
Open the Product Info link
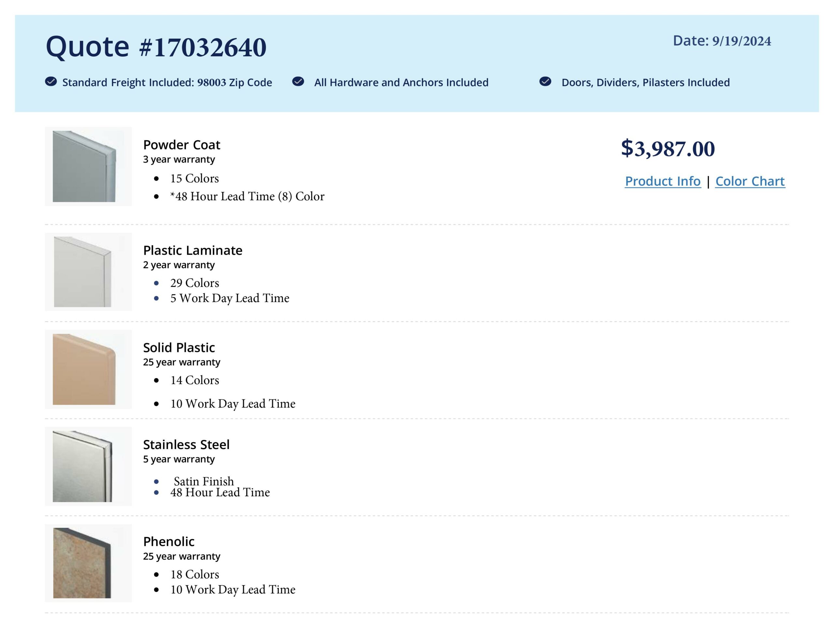tap(663, 181)
